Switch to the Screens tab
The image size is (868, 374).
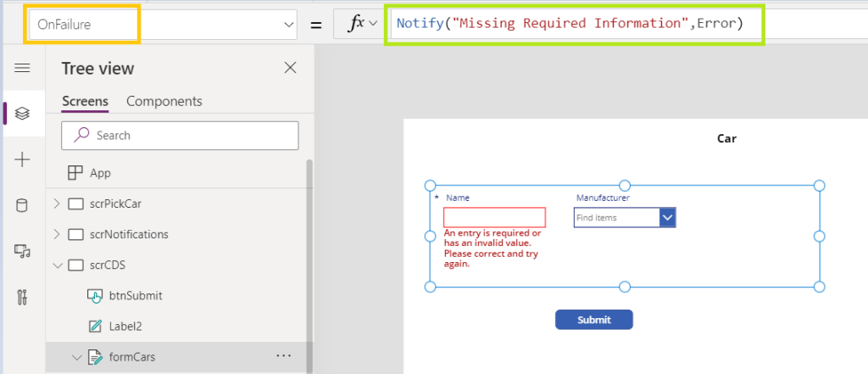pos(85,101)
